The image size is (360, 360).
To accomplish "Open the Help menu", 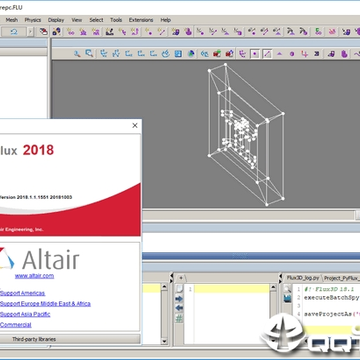I will pos(166,20).
